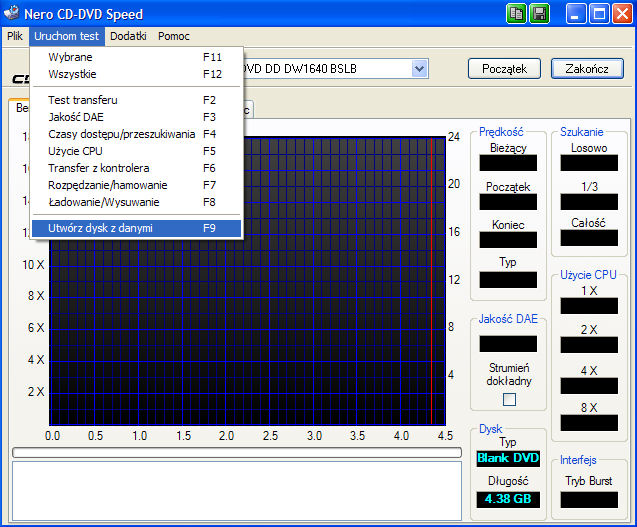
Task: Click the Koniec speed value box
Action: click(508, 240)
